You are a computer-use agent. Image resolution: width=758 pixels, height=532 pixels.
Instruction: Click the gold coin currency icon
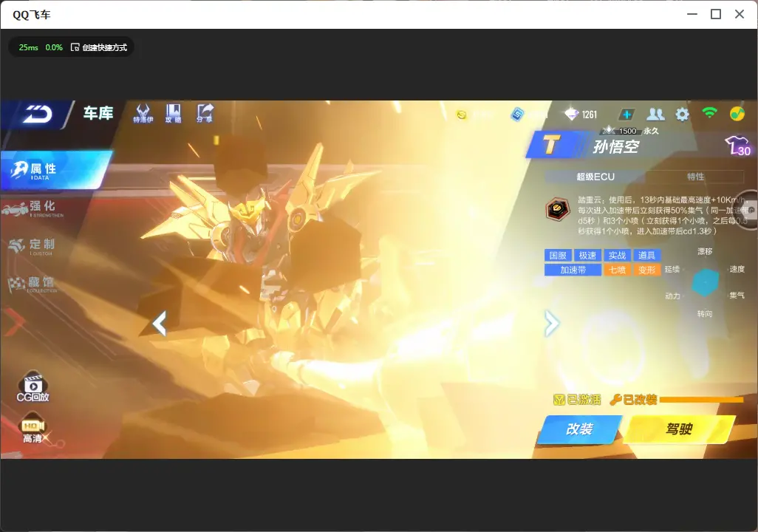[x=462, y=115]
